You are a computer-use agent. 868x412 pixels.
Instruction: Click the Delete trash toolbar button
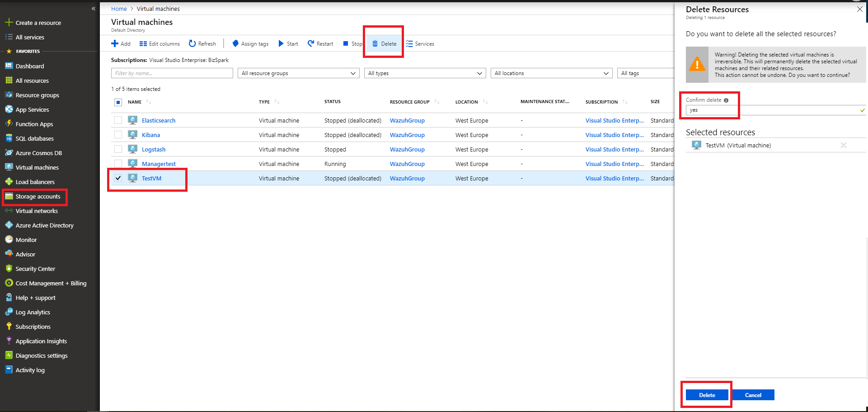(x=384, y=44)
